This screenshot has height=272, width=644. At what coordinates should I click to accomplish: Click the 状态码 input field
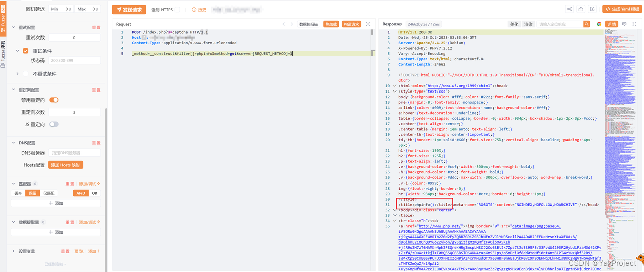click(x=74, y=60)
